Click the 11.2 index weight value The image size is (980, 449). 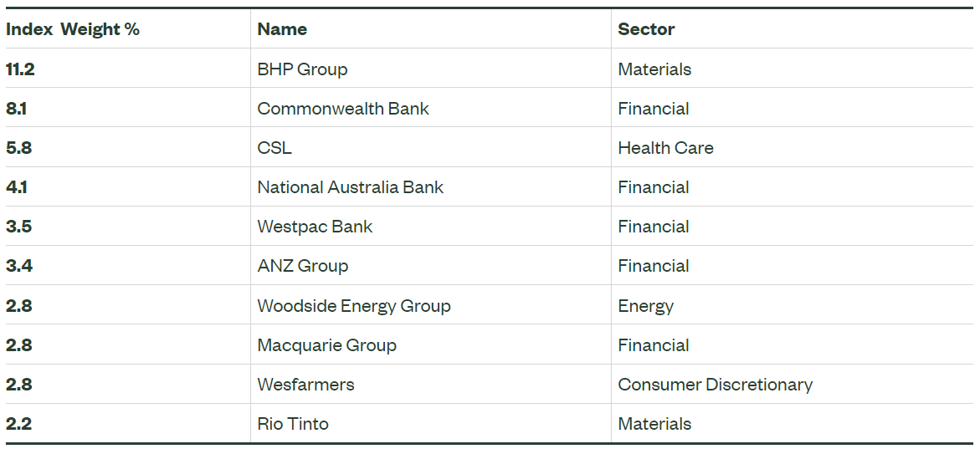pyautogui.click(x=20, y=69)
